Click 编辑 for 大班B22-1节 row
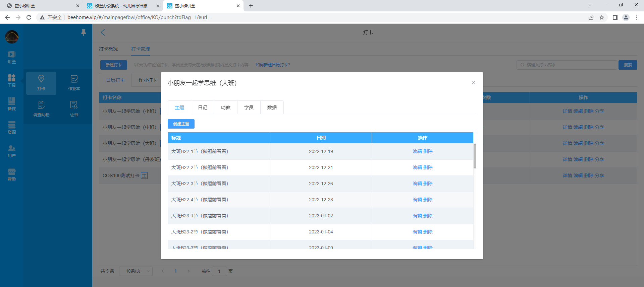The image size is (644, 287). pos(417,151)
